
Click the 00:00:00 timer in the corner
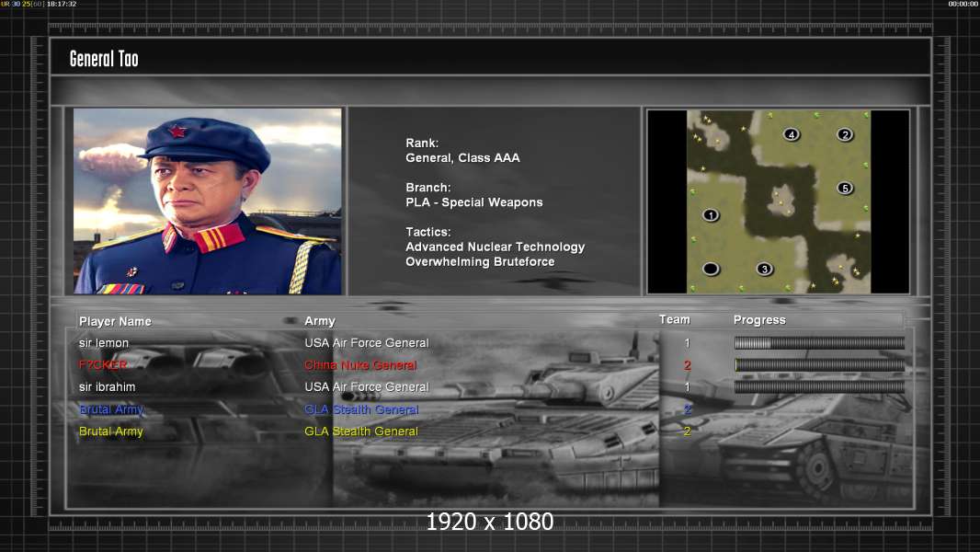click(963, 4)
